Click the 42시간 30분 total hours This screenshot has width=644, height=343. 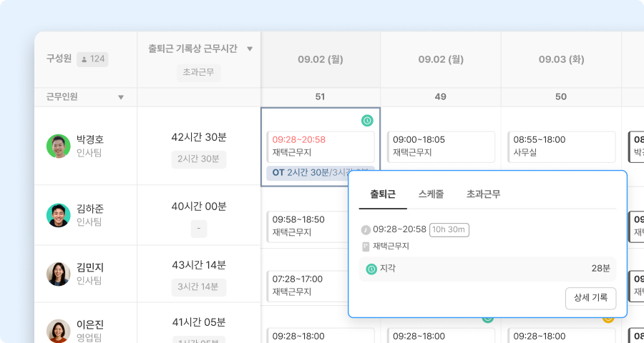(x=199, y=137)
